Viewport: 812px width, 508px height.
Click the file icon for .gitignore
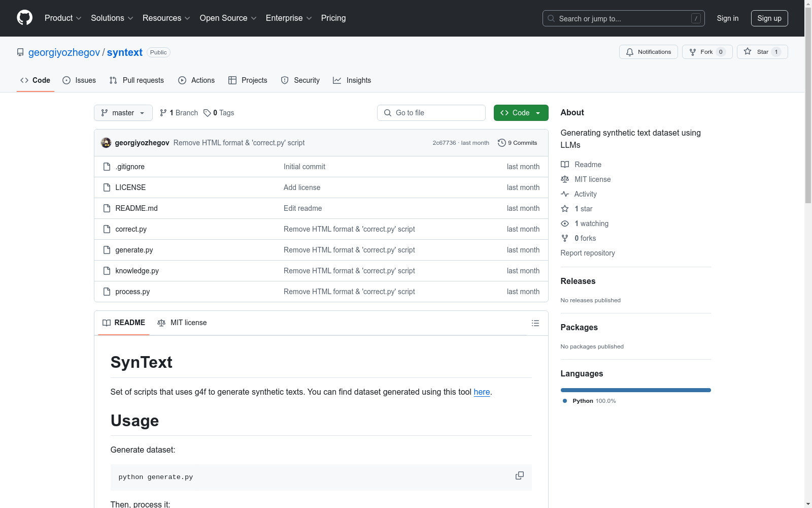(x=107, y=167)
